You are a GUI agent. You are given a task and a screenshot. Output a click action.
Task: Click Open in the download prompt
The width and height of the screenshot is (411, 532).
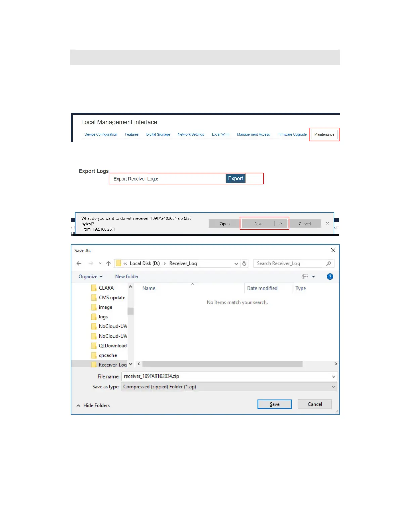pos(225,224)
